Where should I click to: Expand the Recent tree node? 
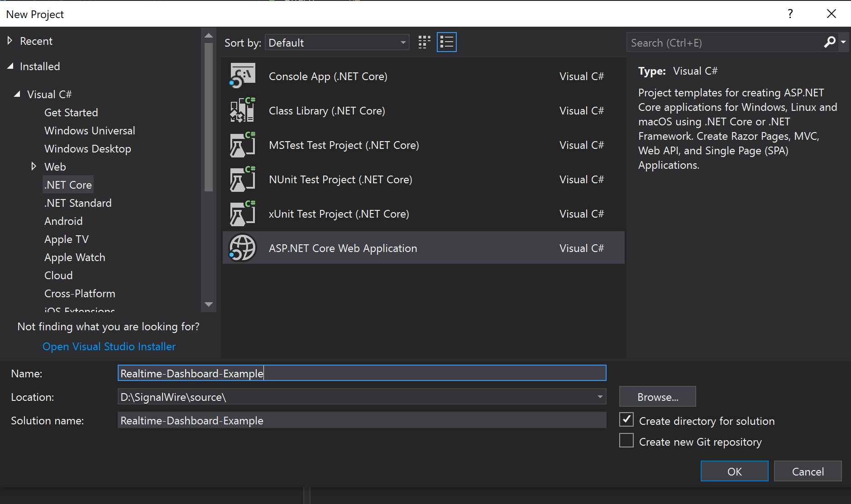coord(10,41)
